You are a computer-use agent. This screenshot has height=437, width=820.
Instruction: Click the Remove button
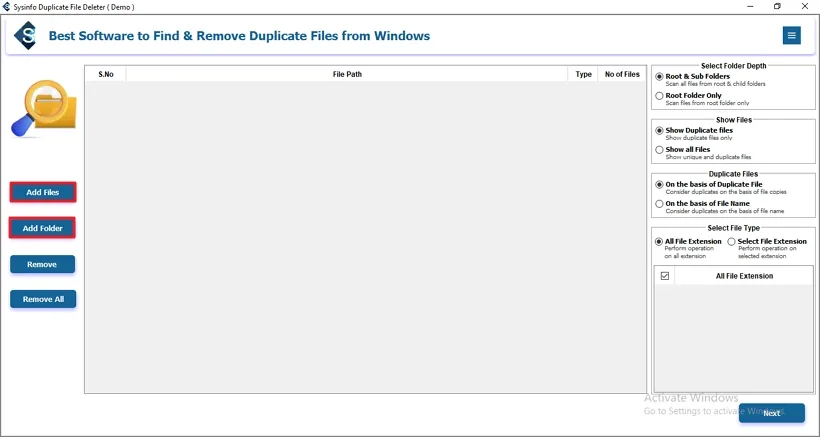pyautogui.click(x=42, y=264)
